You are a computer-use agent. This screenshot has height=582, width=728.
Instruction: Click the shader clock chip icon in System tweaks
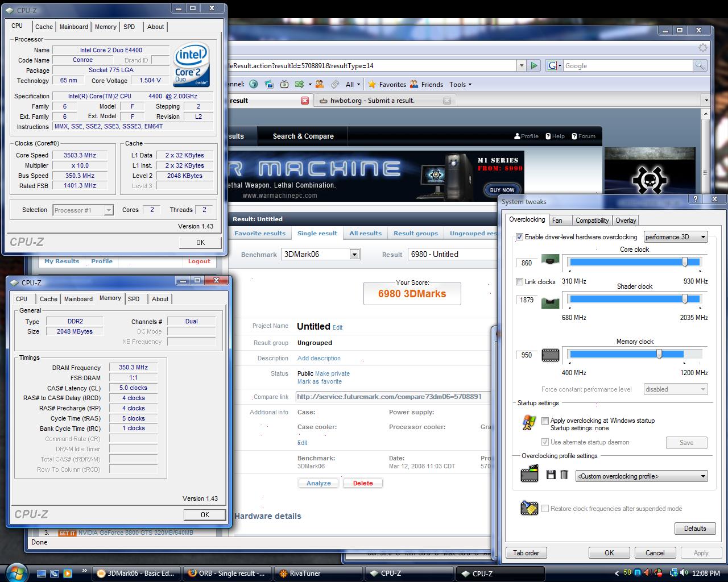[x=549, y=302]
